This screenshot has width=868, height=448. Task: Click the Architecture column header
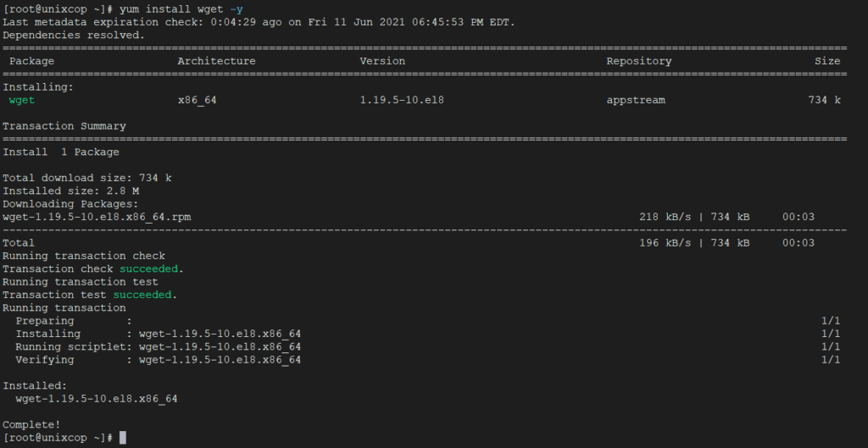pyautogui.click(x=216, y=61)
